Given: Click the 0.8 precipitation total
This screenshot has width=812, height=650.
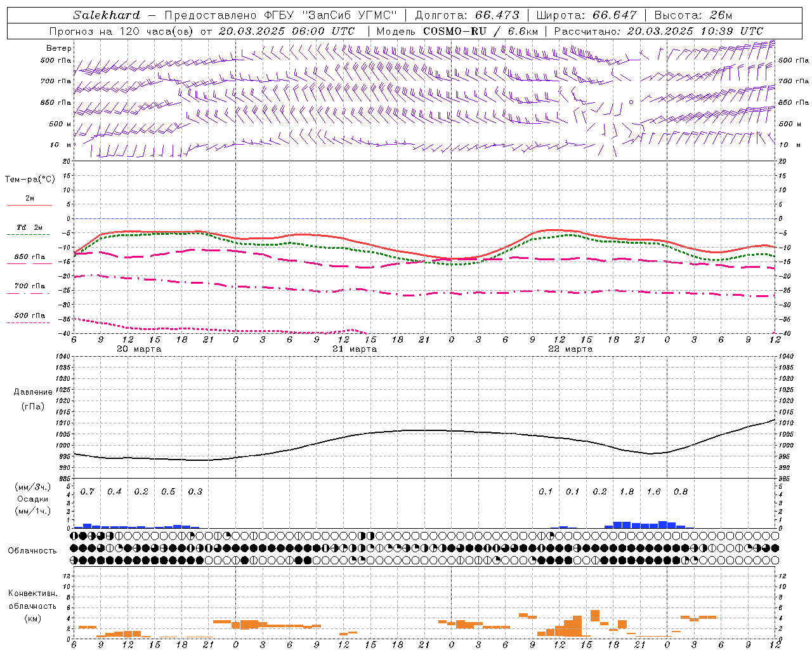Looking at the screenshot, I should pos(681,492).
